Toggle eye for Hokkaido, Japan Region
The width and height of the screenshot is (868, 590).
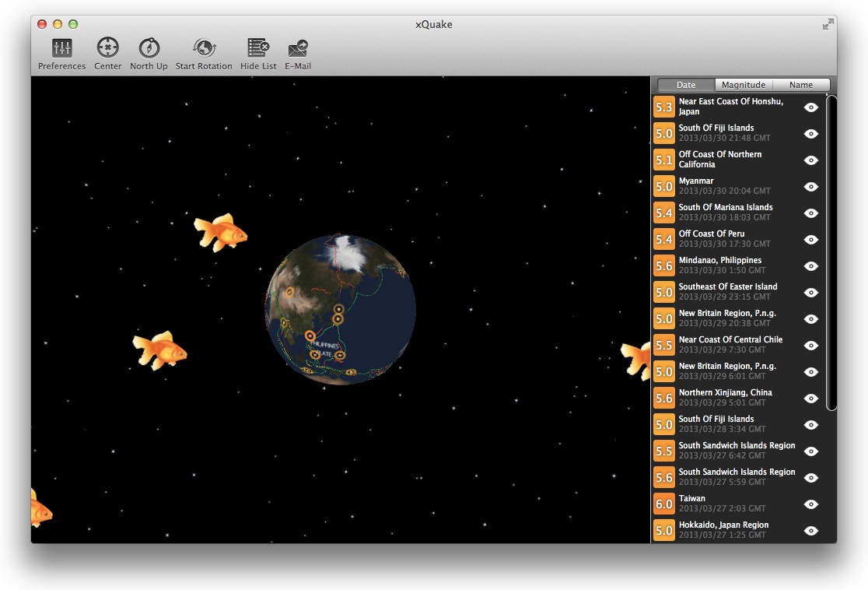click(x=811, y=531)
